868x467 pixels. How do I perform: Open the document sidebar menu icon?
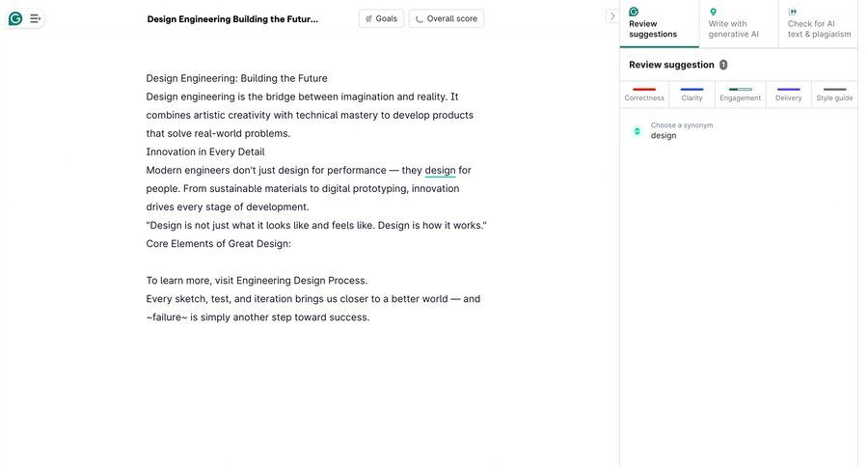(35, 19)
